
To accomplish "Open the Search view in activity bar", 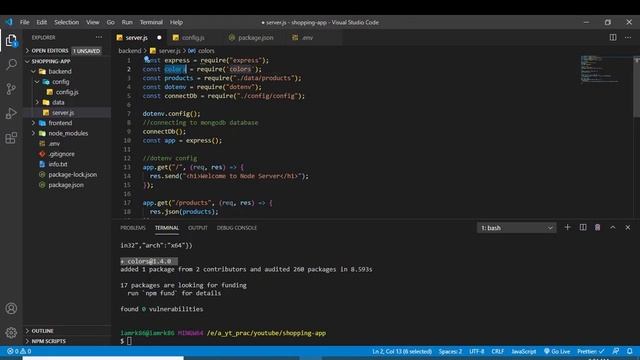I will (x=11, y=64).
